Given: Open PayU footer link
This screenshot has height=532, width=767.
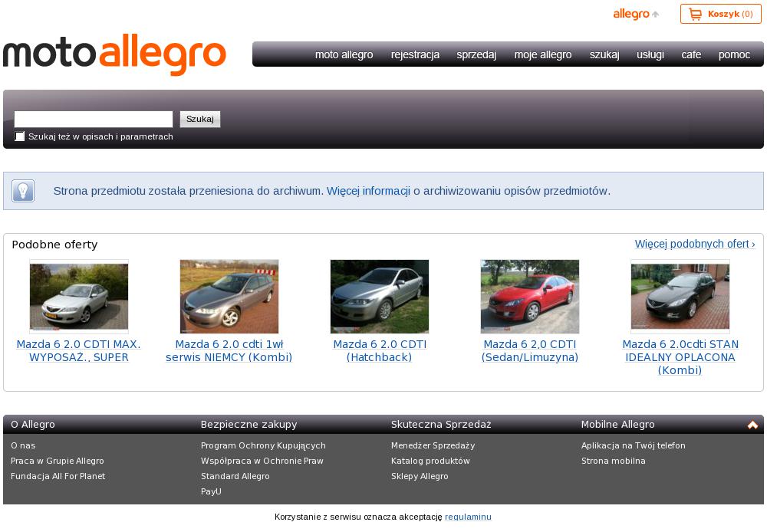Looking at the screenshot, I should (211, 491).
